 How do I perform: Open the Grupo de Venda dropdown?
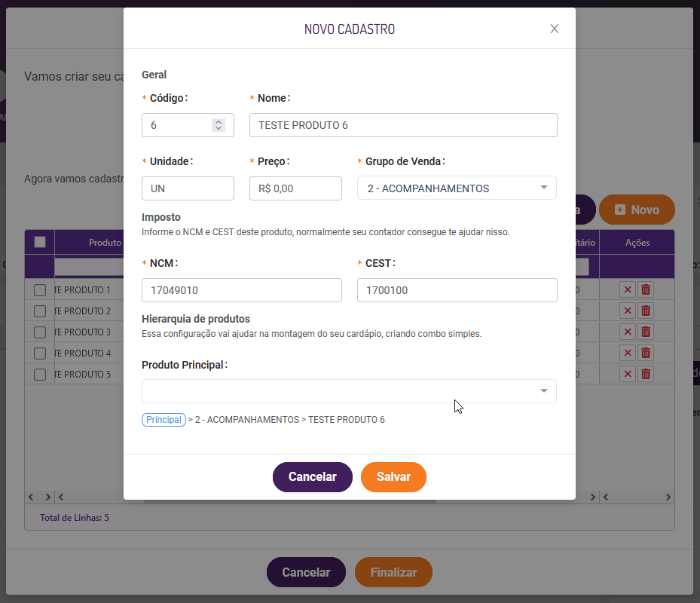click(457, 188)
